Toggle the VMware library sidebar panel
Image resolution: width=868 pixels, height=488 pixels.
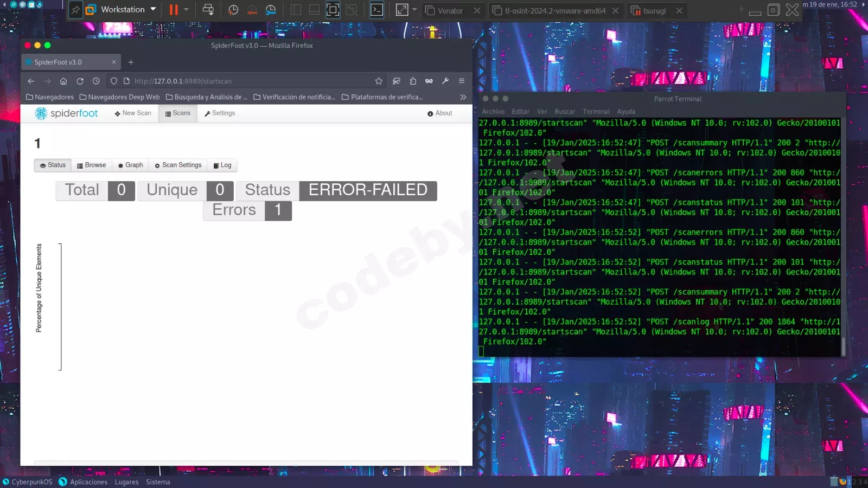(x=296, y=10)
